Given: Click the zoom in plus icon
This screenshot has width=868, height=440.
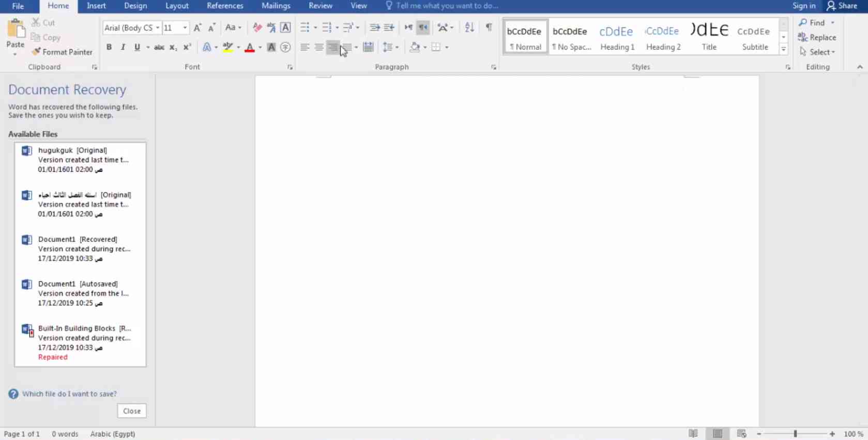Looking at the screenshot, I should pyautogui.click(x=832, y=434).
